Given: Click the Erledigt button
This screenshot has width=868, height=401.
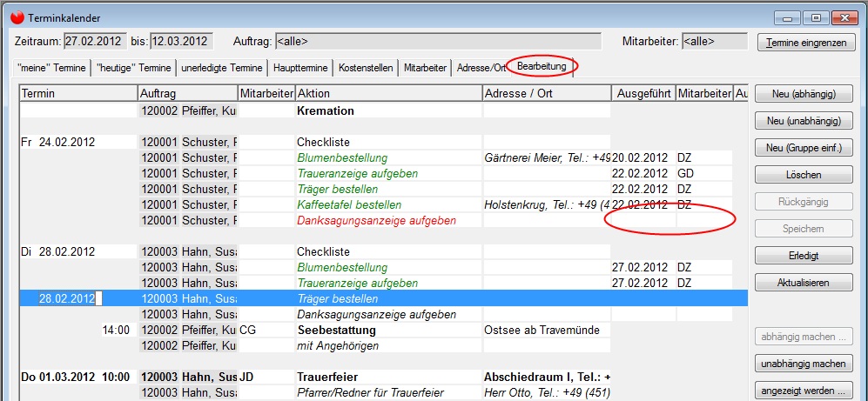Looking at the screenshot, I should 804,256.
